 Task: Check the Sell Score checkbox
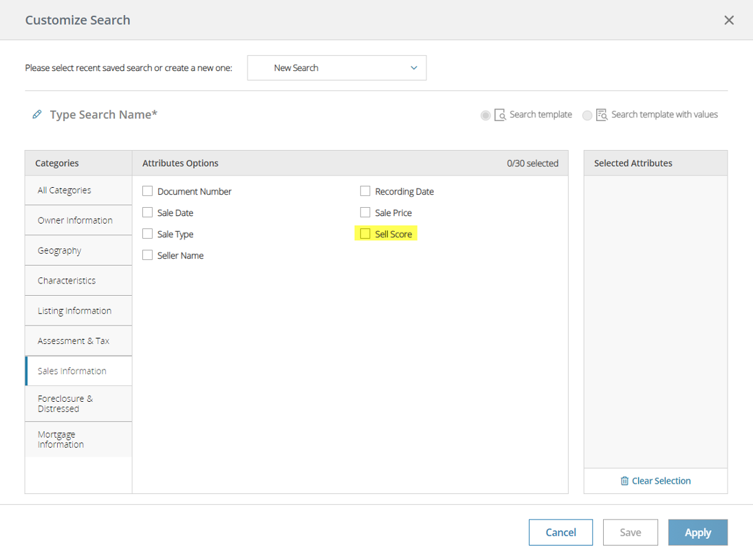pos(364,233)
